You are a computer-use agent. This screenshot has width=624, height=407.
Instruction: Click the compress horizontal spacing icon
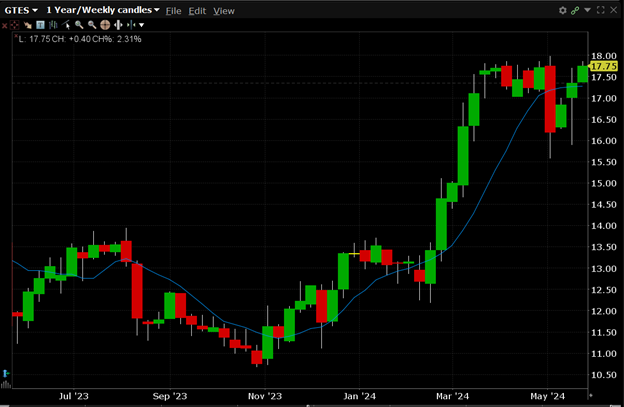click(x=131, y=25)
